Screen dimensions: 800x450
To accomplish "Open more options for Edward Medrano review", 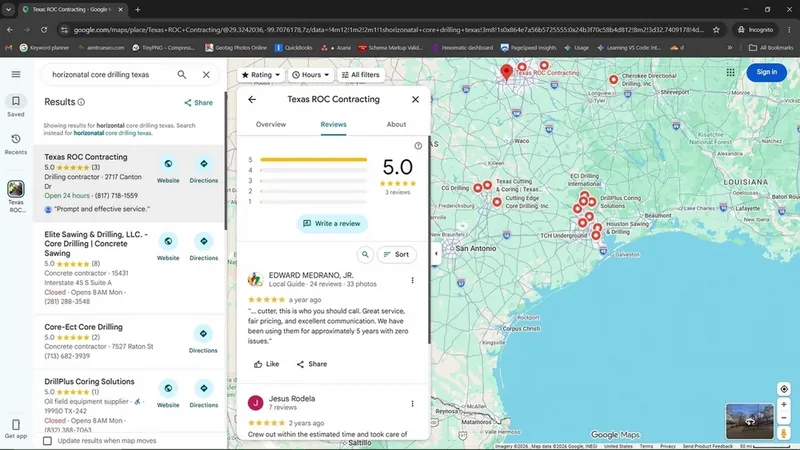I will [412, 280].
